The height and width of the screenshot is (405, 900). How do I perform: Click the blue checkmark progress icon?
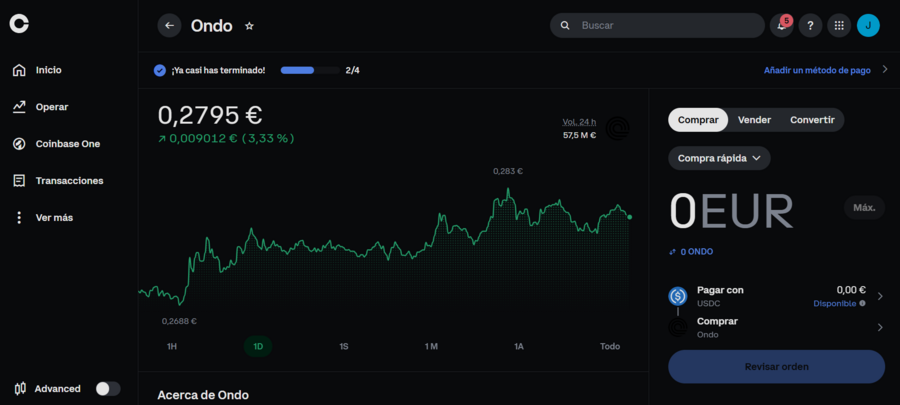coord(160,71)
